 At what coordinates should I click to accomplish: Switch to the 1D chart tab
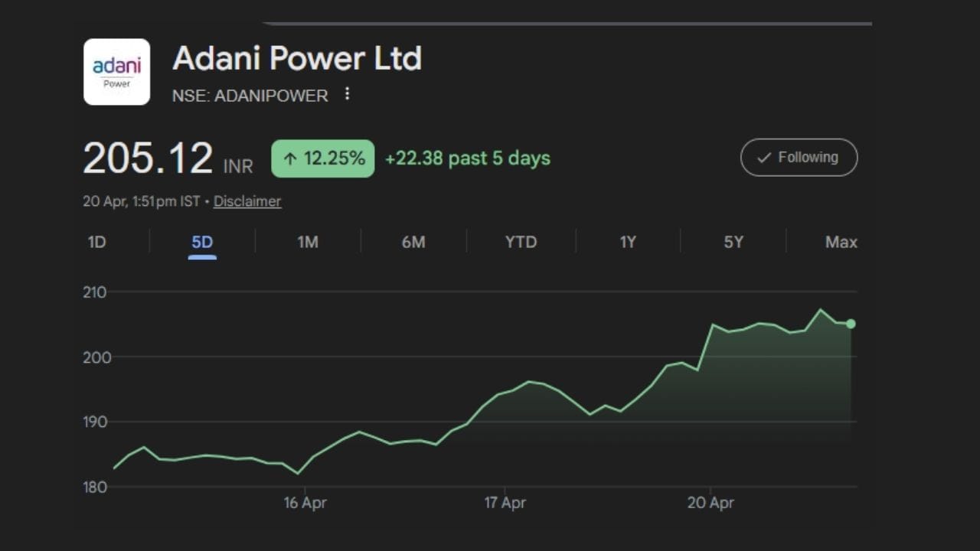tap(96, 243)
